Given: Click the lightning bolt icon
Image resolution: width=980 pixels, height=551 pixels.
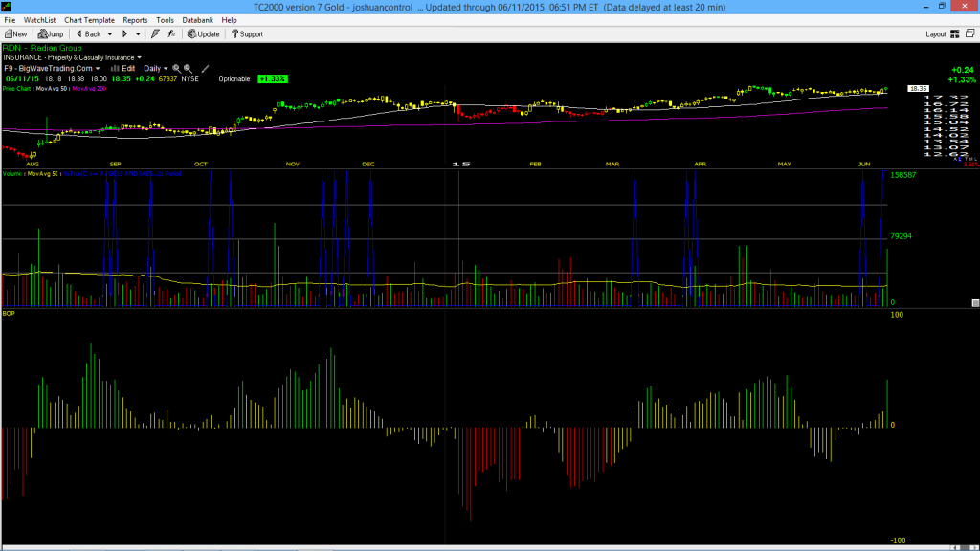Looking at the screenshot, I should pyautogui.click(x=155, y=34).
